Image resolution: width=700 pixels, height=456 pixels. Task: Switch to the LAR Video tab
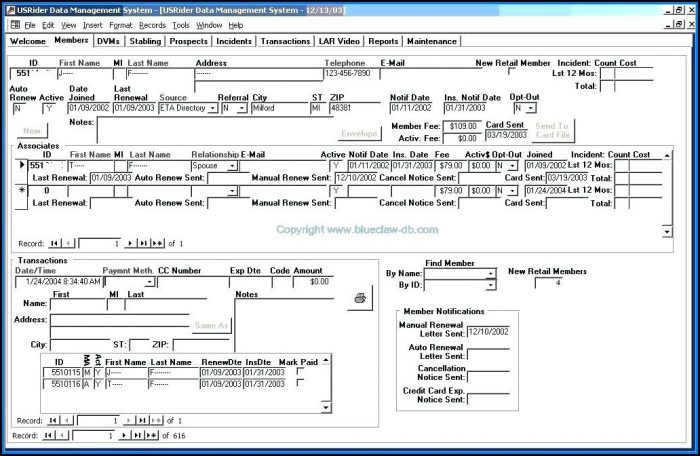[x=339, y=41]
